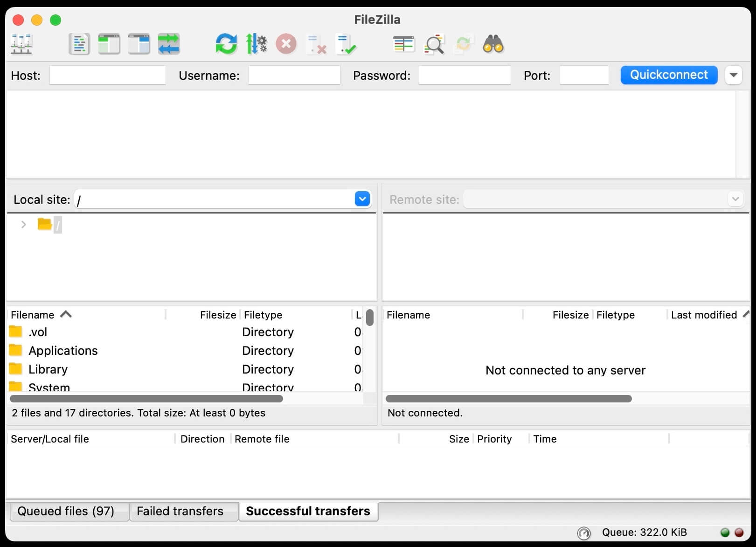This screenshot has height=547, width=756.
Task: Sort remote files by Filesize column
Action: point(558,315)
